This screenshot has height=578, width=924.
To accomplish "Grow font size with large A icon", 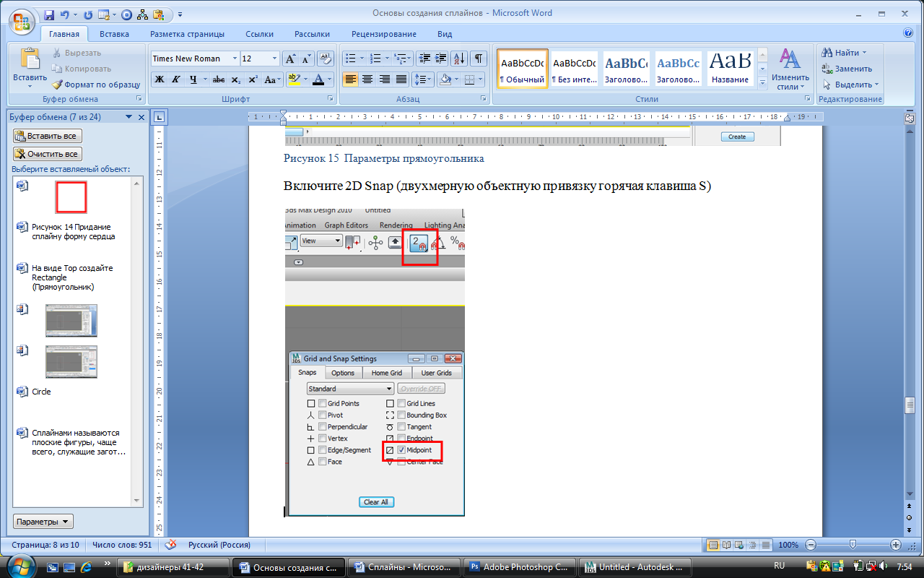I will point(291,59).
